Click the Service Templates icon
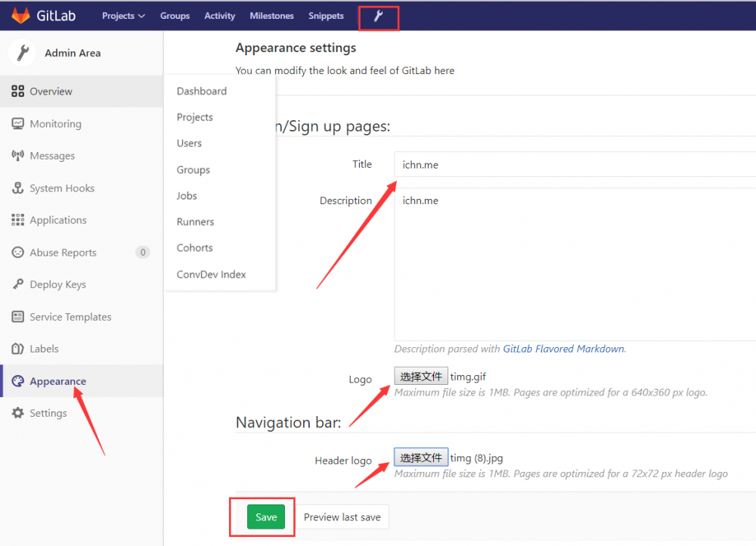756x546 pixels. click(18, 316)
